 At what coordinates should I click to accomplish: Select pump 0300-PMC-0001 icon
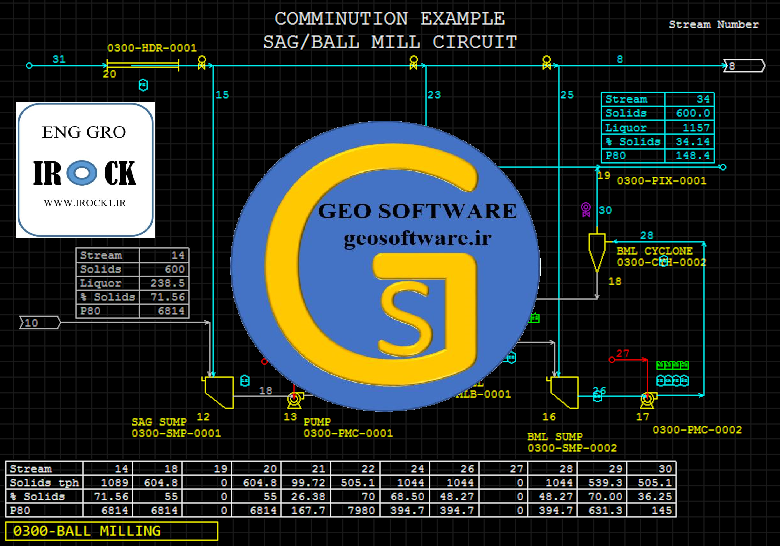coord(294,399)
